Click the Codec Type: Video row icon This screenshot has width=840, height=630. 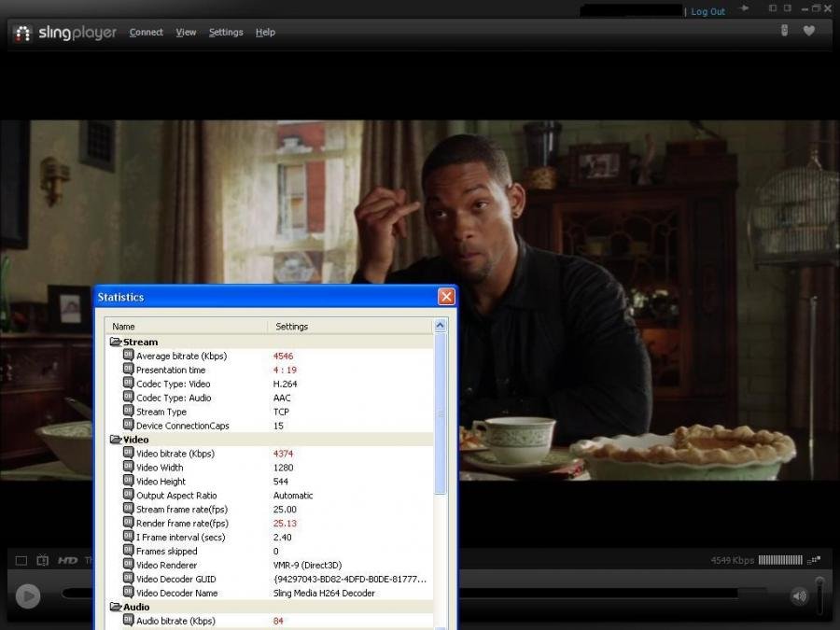[x=129, y=383]
